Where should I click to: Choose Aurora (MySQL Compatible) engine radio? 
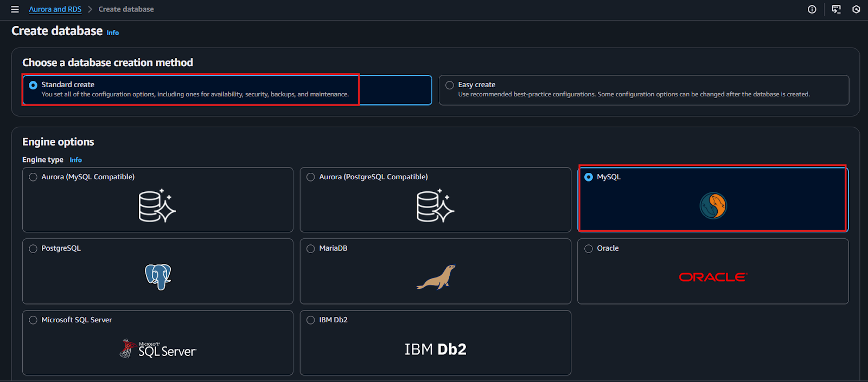[x=33, y=177]
